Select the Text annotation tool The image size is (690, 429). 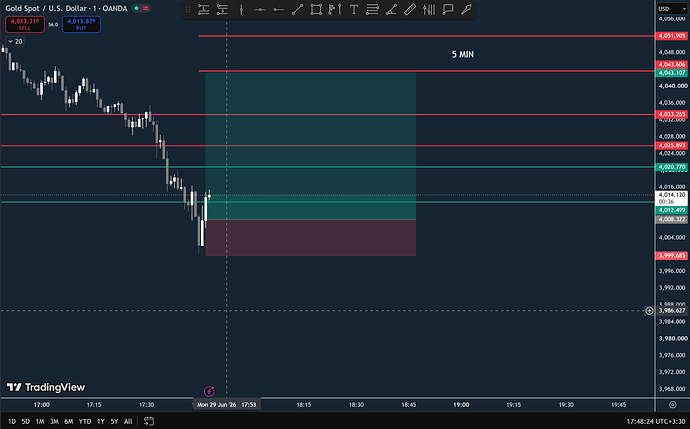354,9
